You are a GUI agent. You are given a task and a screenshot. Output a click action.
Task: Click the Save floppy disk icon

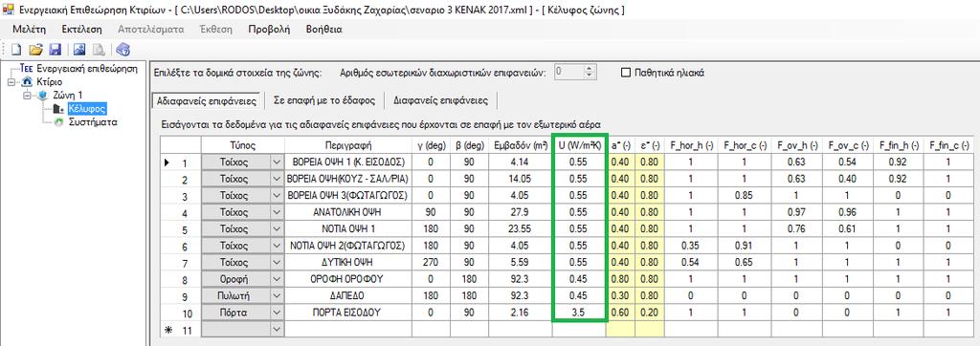(x=55, y=50)
